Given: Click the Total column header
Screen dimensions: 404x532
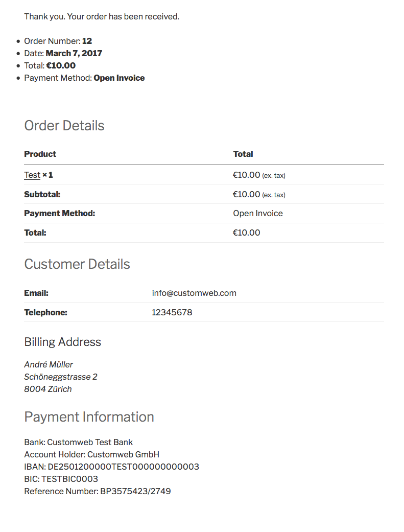Looking at the screenshot, I should pyautogui.click(x=243, y=154).
